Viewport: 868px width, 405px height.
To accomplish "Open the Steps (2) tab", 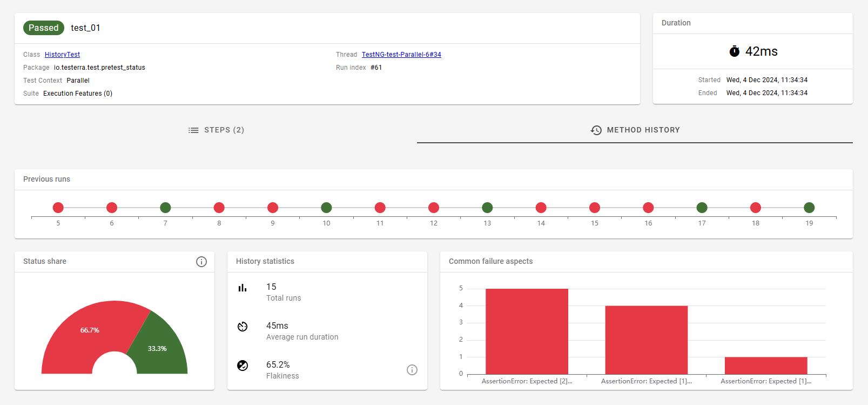I will pos(216,130).
